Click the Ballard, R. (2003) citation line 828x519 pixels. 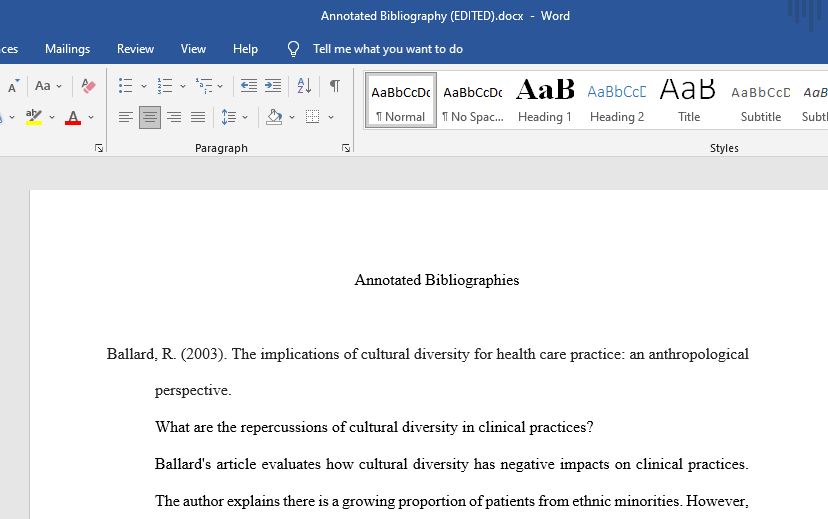[x=428, y=354]
